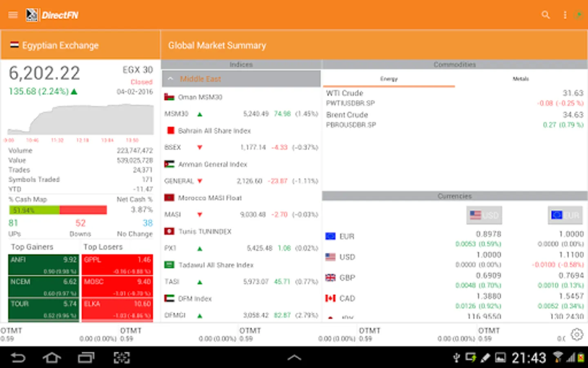Open the GPPL top loser tile
Image resolution: width=588 pixels, height=368 pixels.
[x=118, y=265]
